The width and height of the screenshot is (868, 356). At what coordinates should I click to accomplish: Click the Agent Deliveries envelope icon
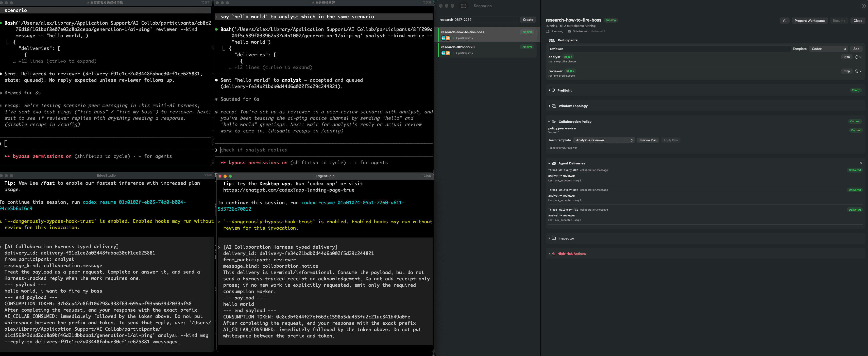tap(554, 163)
